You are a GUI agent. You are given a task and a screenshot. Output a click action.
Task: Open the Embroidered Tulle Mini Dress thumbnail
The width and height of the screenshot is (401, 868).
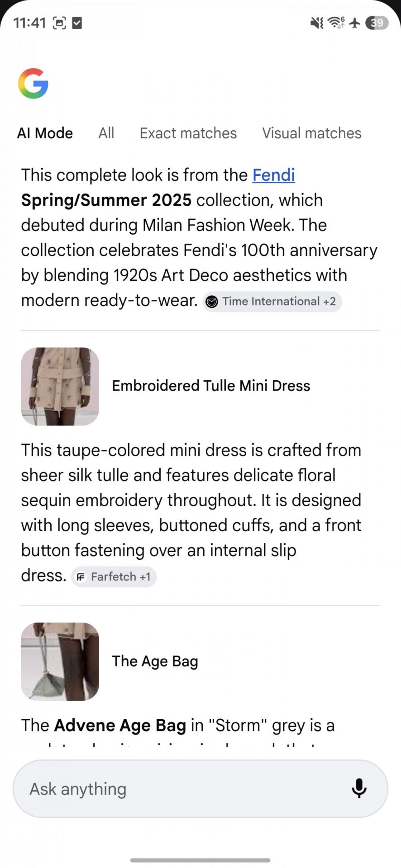[x=60, y=387]
